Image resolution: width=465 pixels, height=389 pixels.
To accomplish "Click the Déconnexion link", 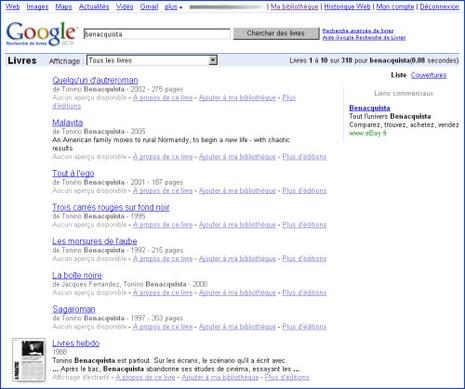I will click(439, 6).
